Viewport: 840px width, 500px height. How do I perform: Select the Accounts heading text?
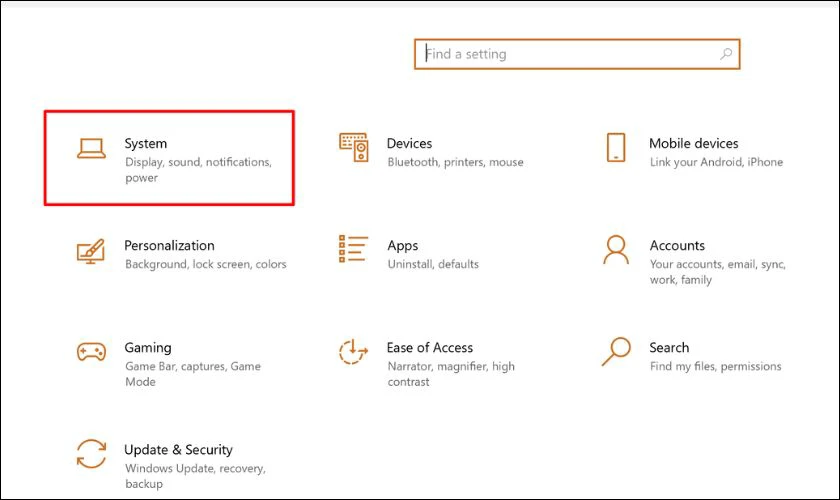677,245
